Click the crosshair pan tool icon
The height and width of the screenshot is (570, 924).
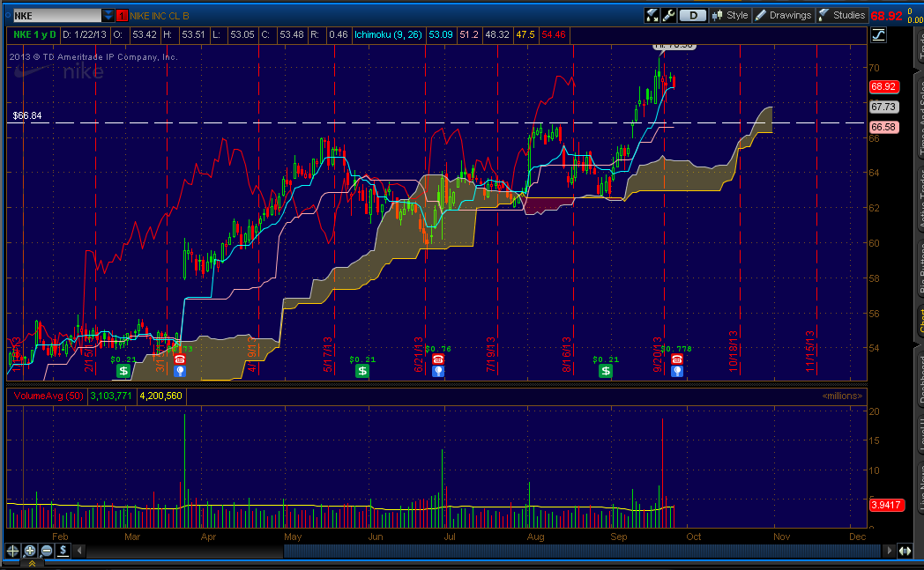pyautogui.click(x=12, y=551)
